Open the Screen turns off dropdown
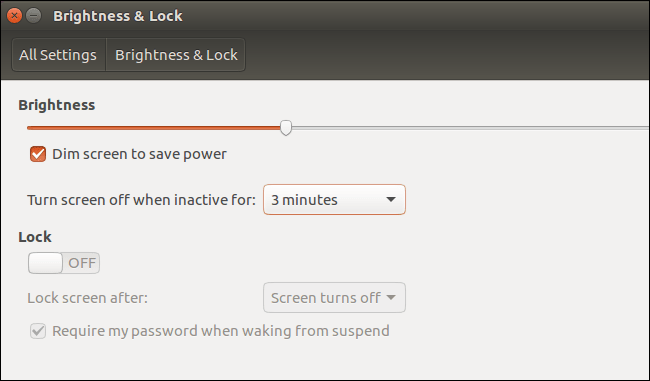The image size is (650, 381). (334, 297)
